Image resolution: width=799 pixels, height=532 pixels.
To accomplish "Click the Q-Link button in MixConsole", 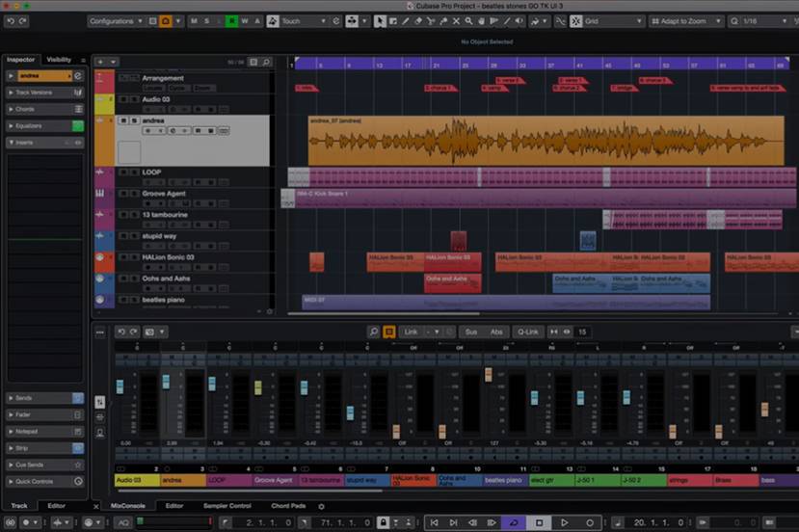I will (x=528, y=332).
